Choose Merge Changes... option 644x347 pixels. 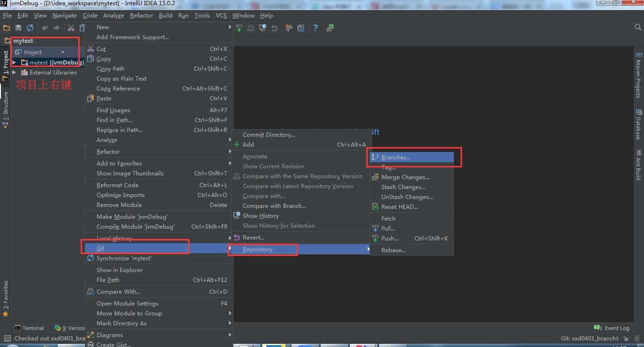click(x=412, y=177)
